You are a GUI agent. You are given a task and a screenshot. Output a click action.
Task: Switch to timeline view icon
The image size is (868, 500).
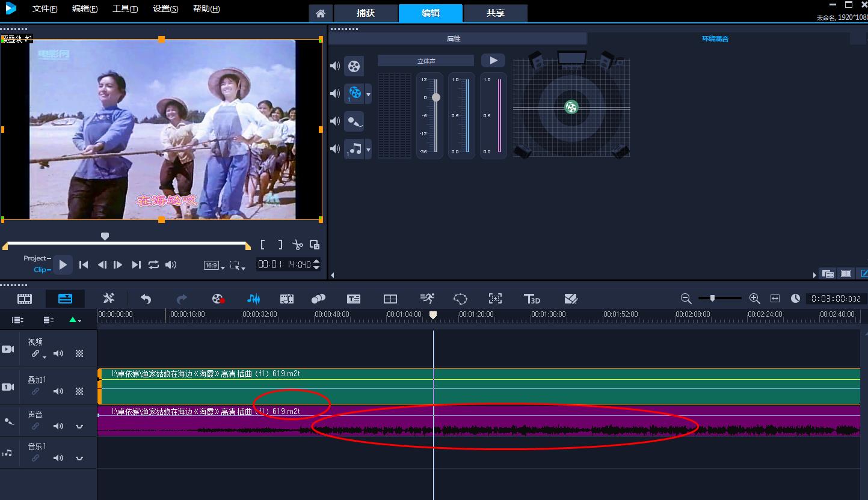coord(65,299)
